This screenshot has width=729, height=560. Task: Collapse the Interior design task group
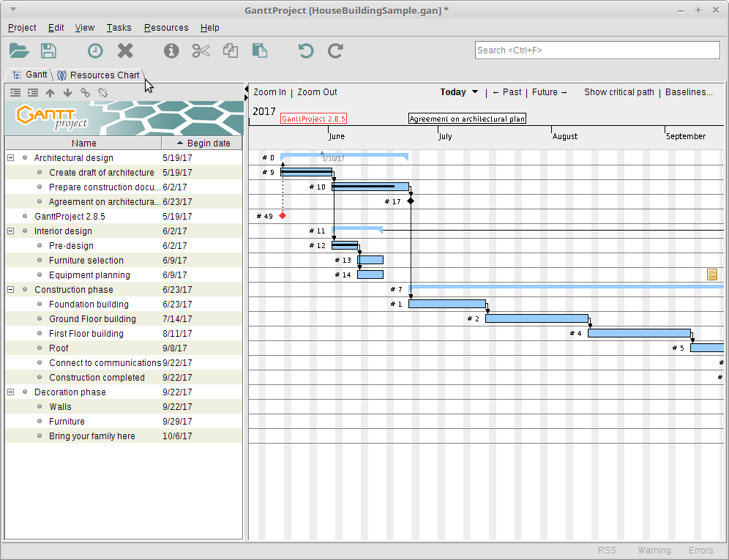(x=11, y=231)
